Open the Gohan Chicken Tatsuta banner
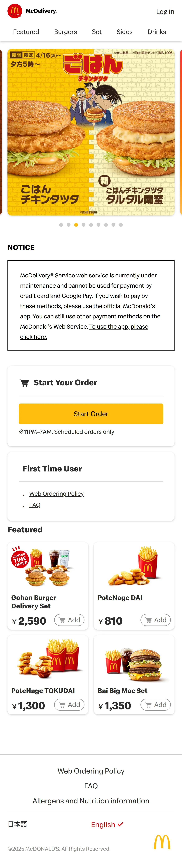 pos(91,132)
